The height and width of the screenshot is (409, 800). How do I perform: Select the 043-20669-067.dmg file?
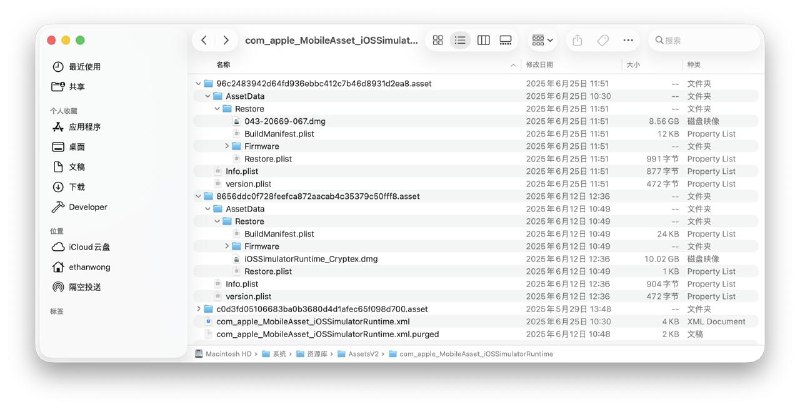[284, 121]
